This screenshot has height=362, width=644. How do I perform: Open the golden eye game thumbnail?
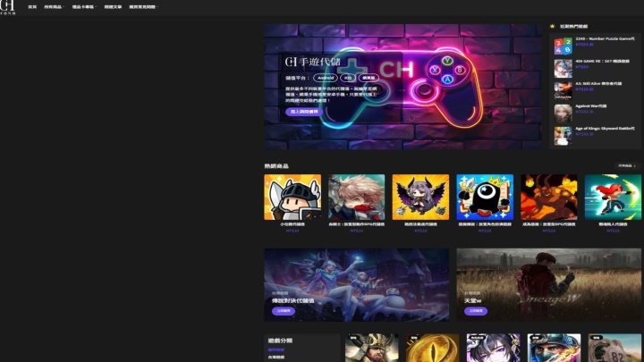pyautogui.click(x=433, y=348)
